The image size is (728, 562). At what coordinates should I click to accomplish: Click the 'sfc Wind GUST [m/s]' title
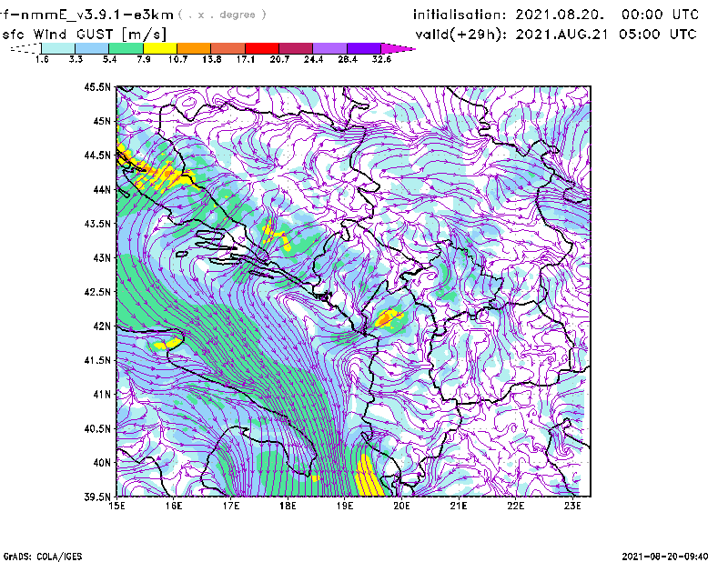(84, 35)
